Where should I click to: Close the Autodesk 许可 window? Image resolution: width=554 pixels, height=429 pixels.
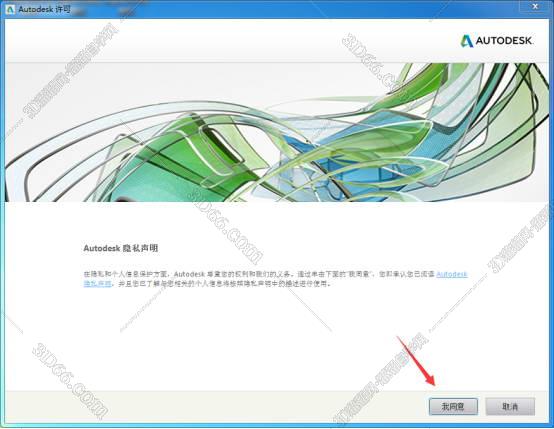[x=536, y=6]
